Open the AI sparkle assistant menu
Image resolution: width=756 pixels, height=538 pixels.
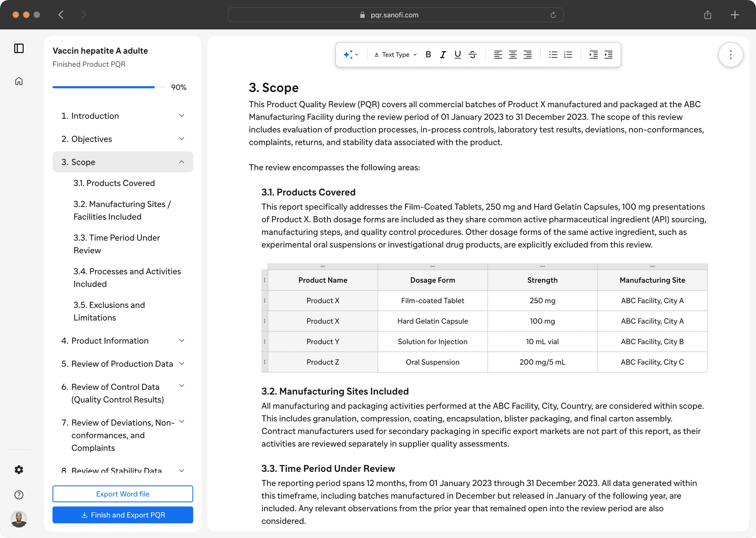350,55
